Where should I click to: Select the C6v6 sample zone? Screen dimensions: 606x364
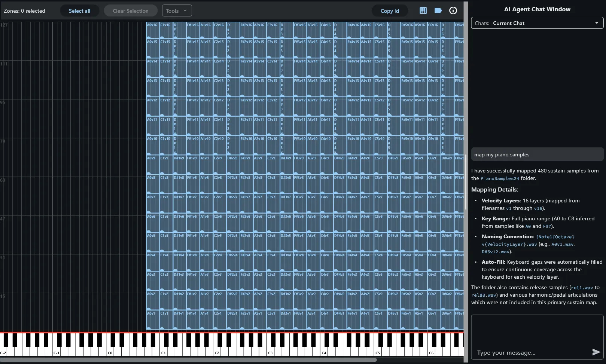click(434, 223)
